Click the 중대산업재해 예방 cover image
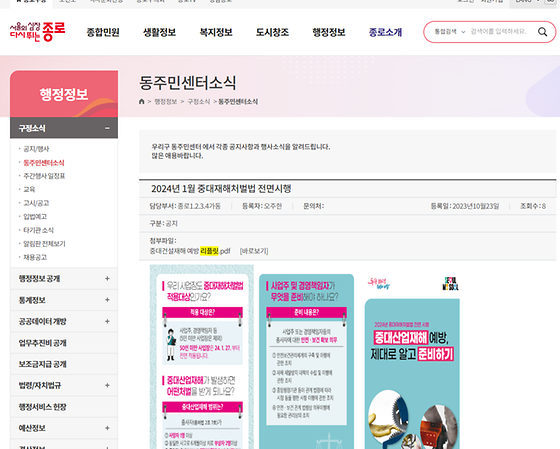Image resolution: width=560 pixels, height=449 pixels. coord(412,374)
